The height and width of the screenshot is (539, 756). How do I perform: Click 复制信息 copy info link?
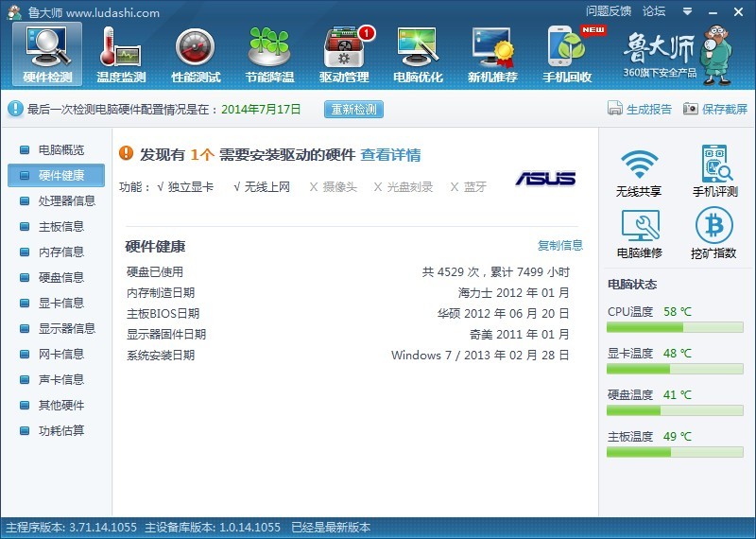pos(560,245)
